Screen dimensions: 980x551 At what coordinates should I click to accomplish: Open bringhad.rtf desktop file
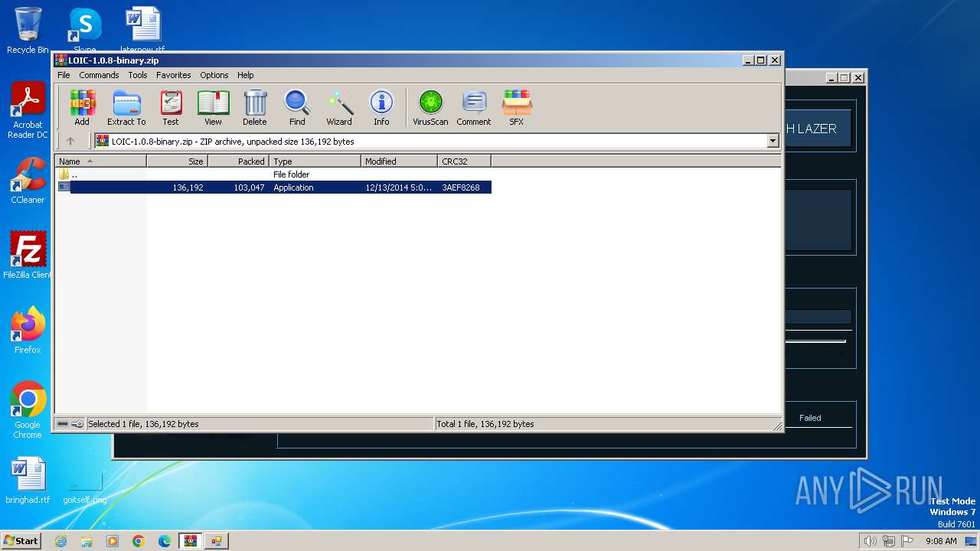point(28,481)
